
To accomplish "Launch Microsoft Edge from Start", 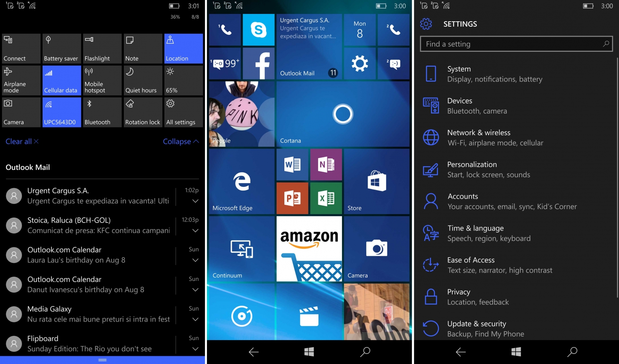I will 242,181.
